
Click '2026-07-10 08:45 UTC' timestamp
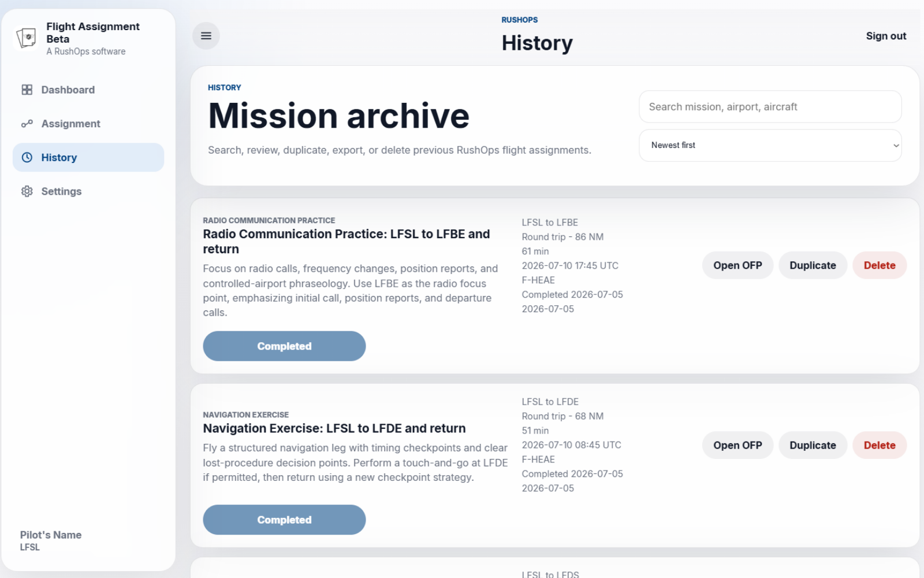click(x=571, y=445)
